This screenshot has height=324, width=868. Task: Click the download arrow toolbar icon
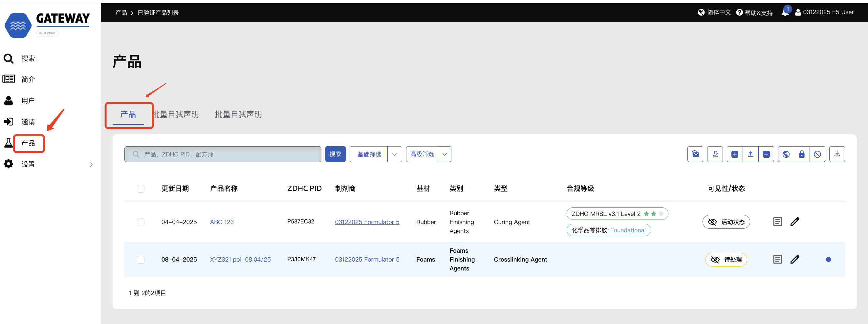pos(837,154)
